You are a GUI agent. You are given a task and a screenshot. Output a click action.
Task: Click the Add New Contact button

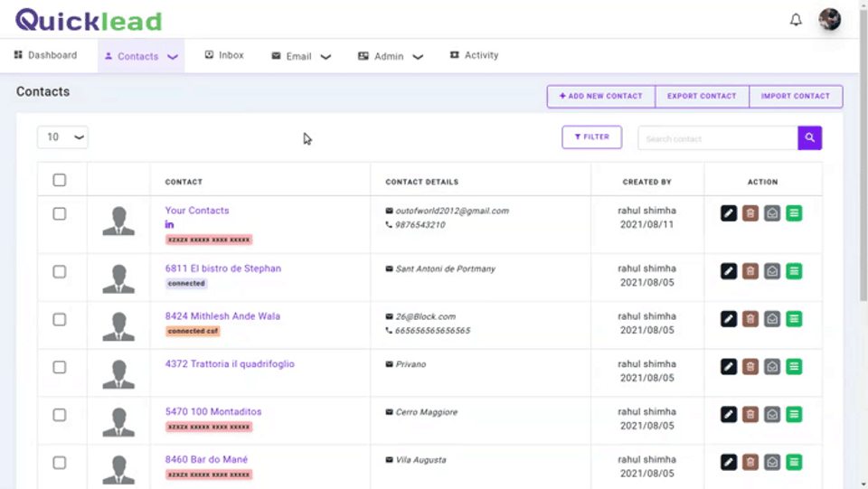tap(601, 96)
